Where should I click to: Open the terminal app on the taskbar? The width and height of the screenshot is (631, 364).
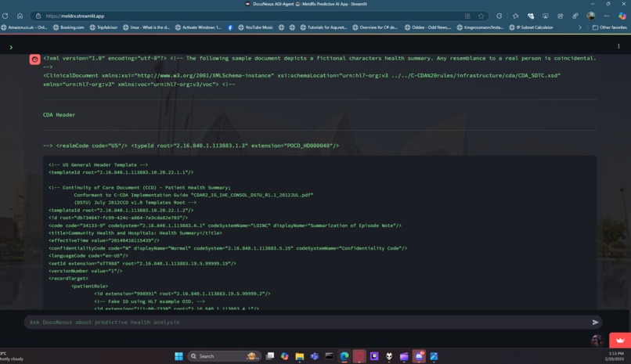329,356
